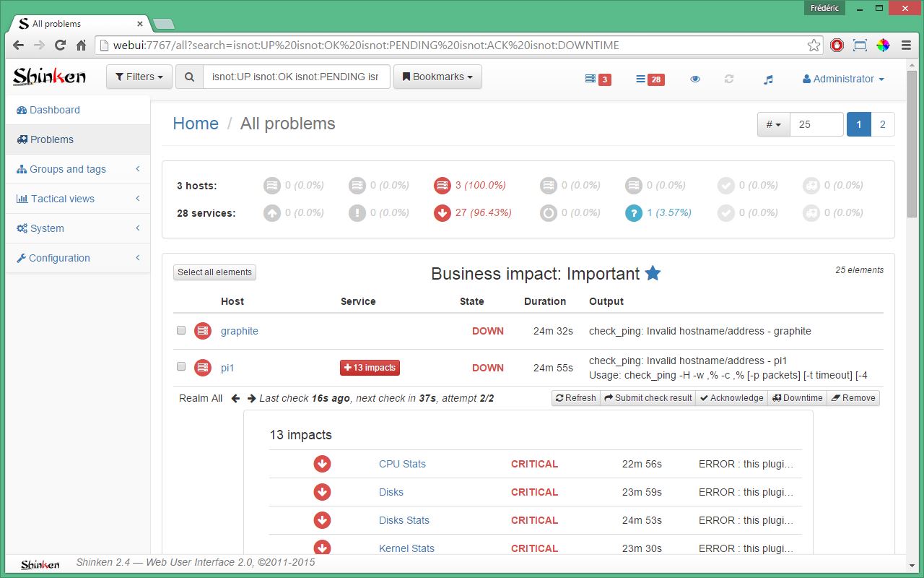The image size is (924, 578).
Task: Click the eye icon in top navbar
Action: (x=695, y=79)
